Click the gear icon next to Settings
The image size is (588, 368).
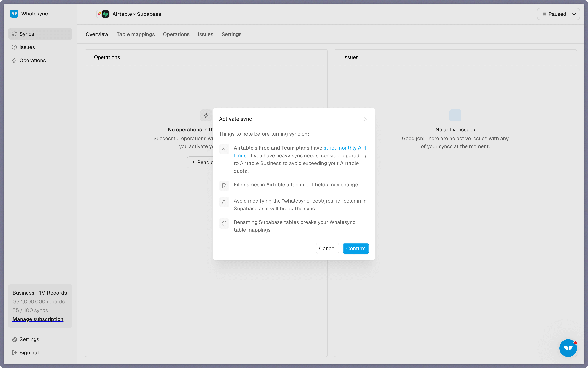14,339
